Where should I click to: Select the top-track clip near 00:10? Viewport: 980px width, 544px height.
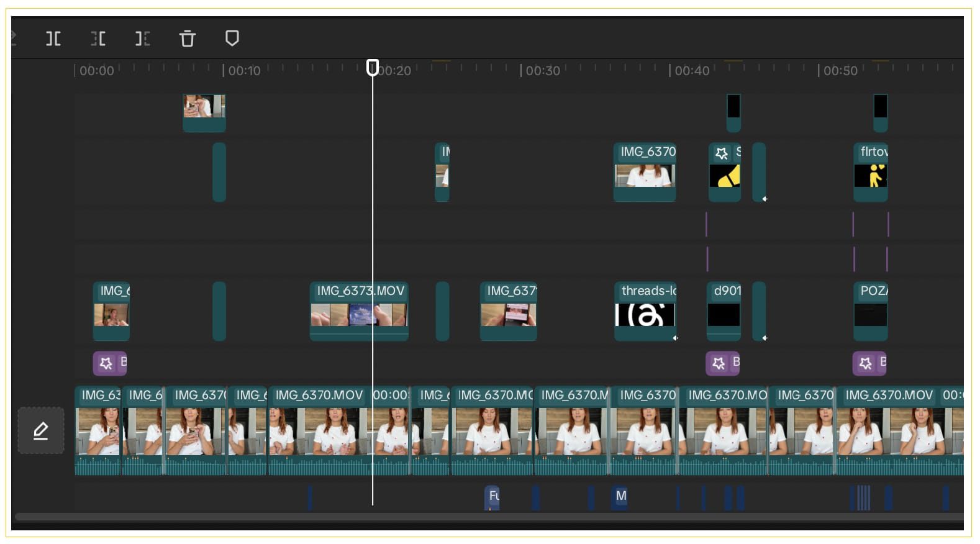(x=204, y=112)
